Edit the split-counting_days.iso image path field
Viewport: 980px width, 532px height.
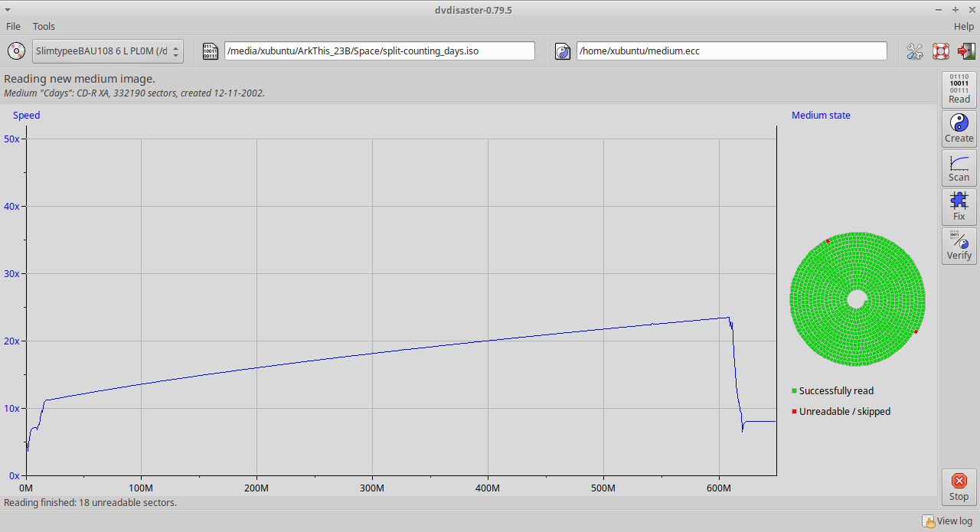[379, 51]
